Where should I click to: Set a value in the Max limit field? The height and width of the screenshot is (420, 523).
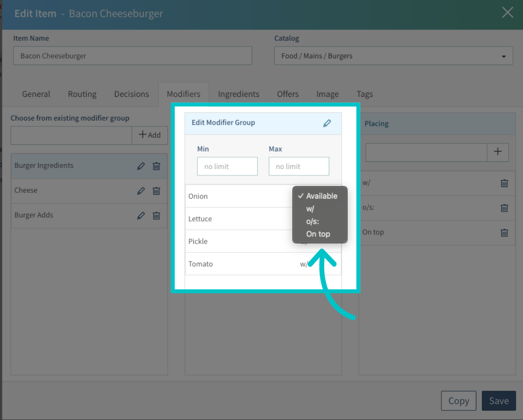299,166
